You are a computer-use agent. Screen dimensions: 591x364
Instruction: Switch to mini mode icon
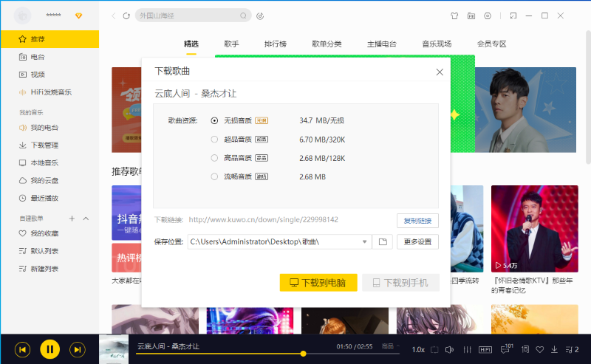(x=513, y=16)
